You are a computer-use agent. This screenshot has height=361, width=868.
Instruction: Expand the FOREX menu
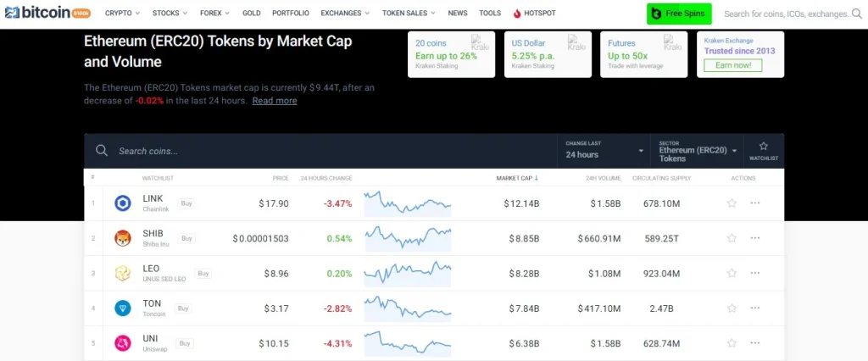pyautogui.click(x=214, y=14)
